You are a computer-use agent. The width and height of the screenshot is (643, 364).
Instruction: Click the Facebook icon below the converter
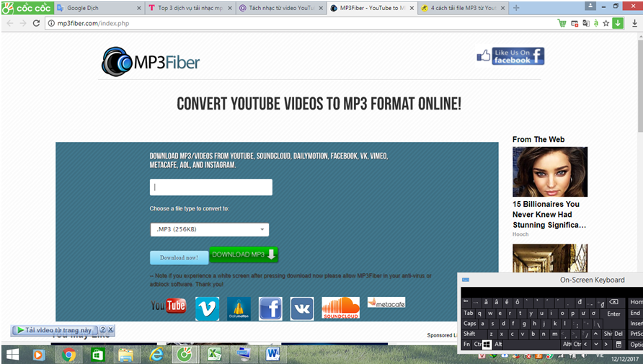coord(270,308)
